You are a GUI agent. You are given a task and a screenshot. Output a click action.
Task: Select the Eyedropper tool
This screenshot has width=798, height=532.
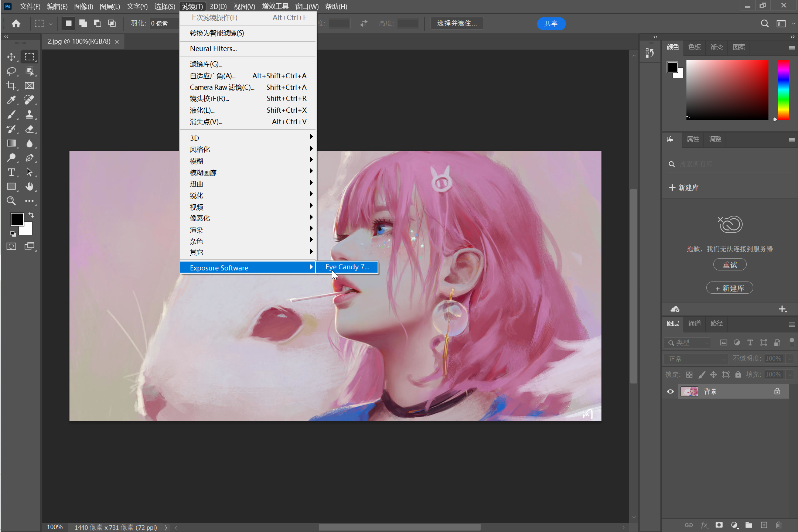click(11, 100)
